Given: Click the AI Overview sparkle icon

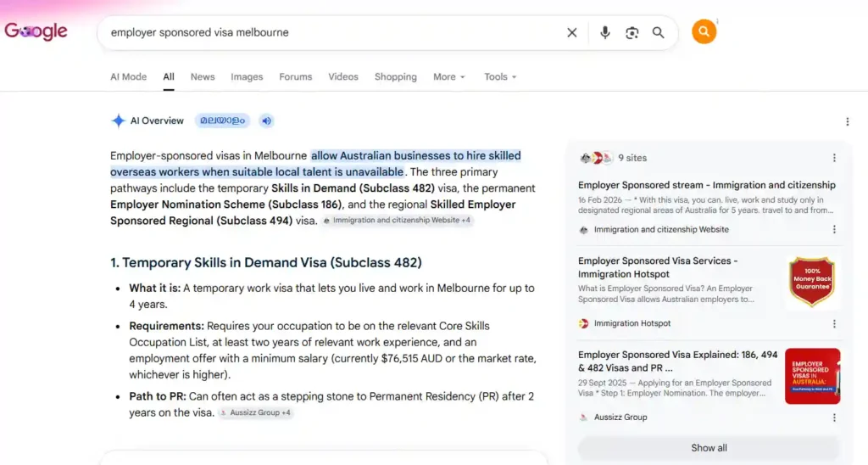Looking at the screenshot, I should (118, 120).
